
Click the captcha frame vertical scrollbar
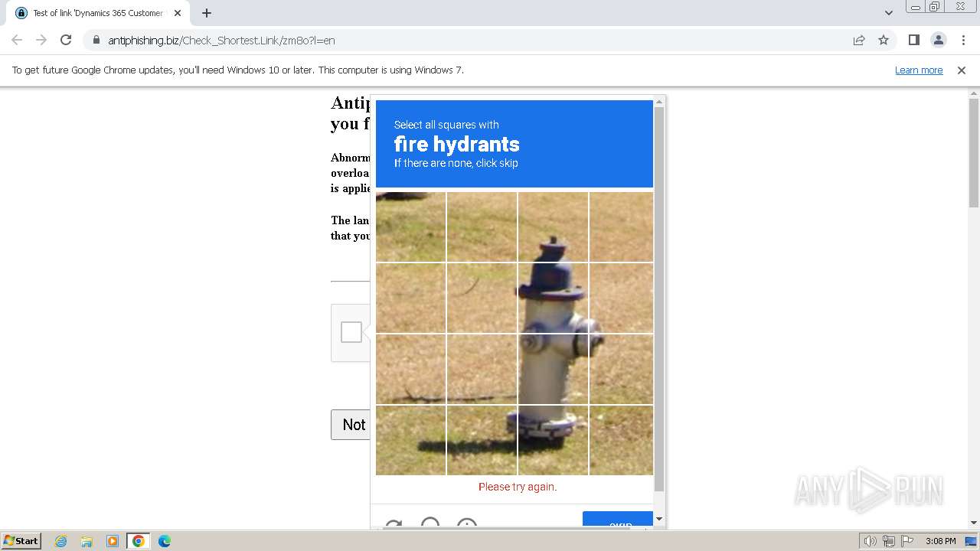(x=659, y=298)
